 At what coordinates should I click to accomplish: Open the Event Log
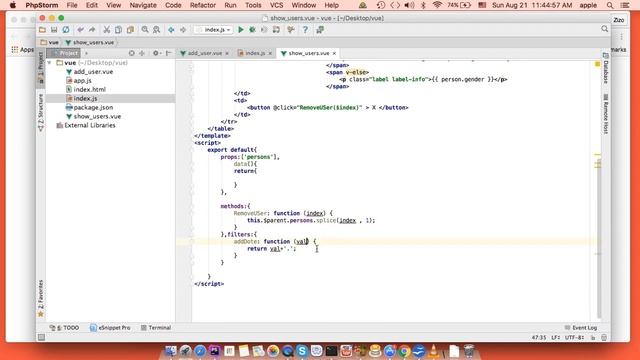580,328
